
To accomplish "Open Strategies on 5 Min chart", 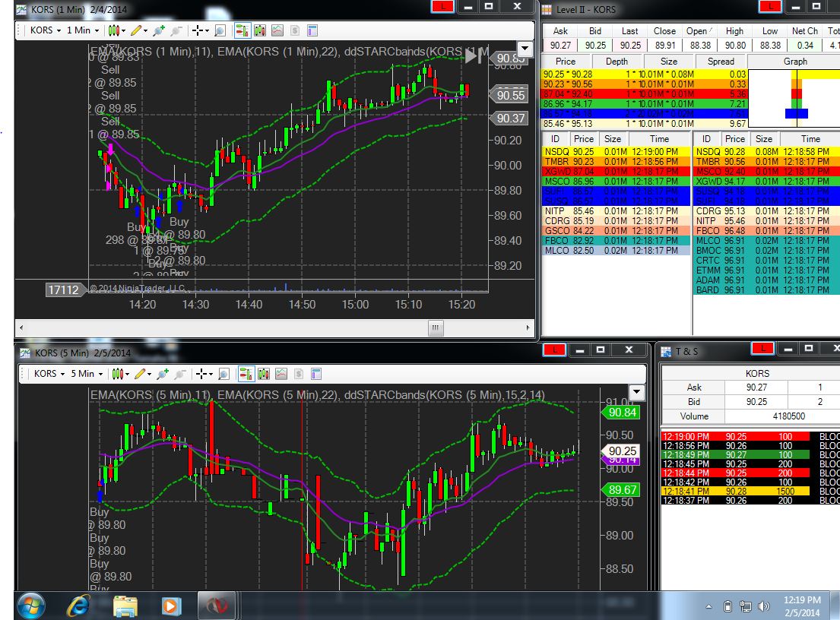I will (299, 374).
